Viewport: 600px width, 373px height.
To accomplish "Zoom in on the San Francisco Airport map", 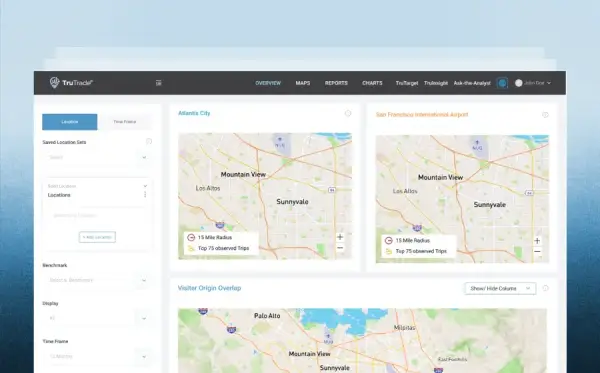I will [x=537, y=241].
